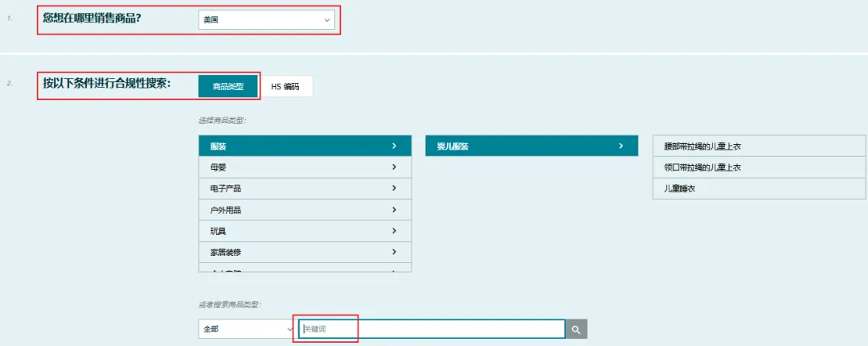Select the 母婴 category label
The image size is (868, 346).
click(218, 167)
